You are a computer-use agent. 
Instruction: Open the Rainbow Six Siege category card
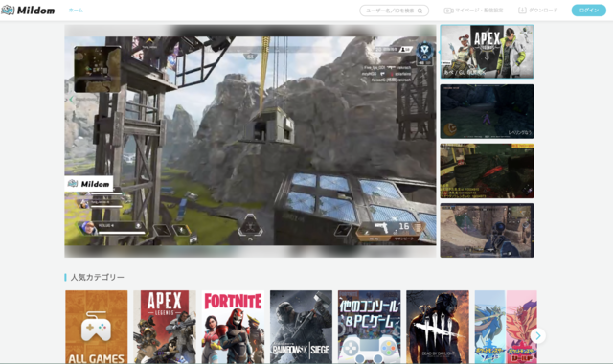coord(301,327)
